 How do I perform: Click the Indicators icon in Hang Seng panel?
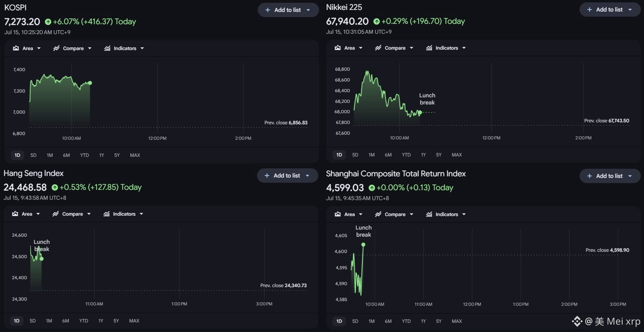[x=106, y=214]
